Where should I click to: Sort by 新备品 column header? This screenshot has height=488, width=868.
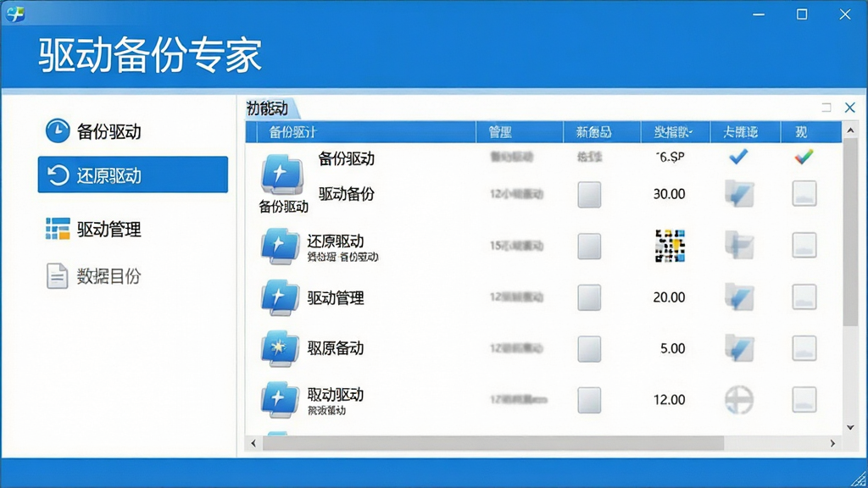(x=602, y=132)
